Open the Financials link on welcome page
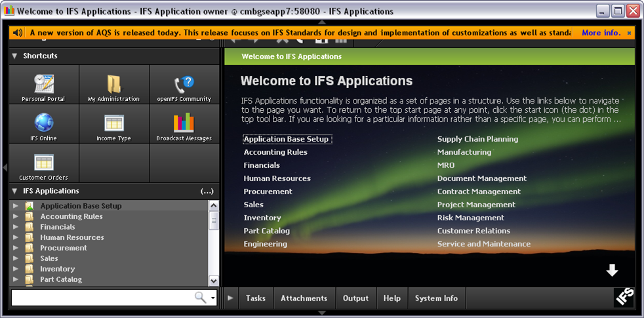 click(x=262, y=166)
